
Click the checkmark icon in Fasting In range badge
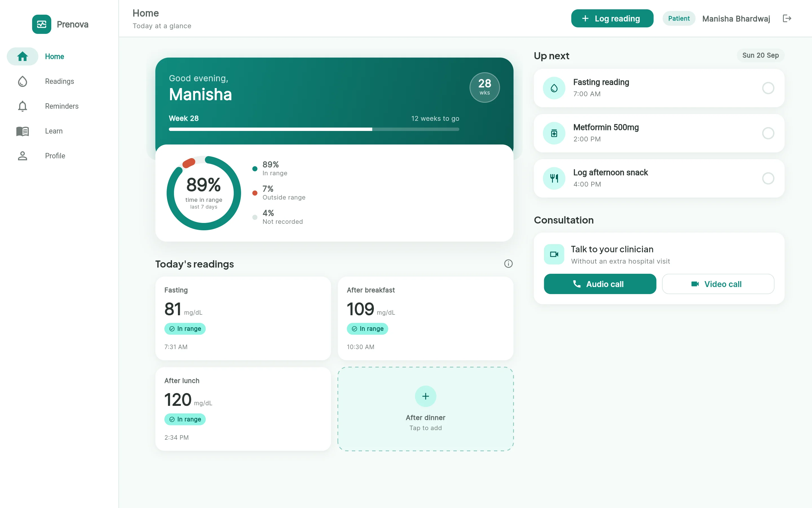pyautogui.click(x=172, y=329)
